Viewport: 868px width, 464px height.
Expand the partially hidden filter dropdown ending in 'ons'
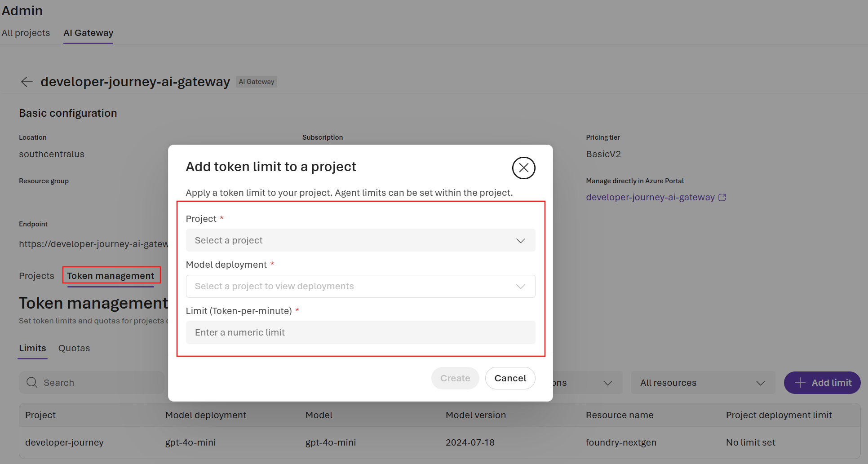click(588, 383)
